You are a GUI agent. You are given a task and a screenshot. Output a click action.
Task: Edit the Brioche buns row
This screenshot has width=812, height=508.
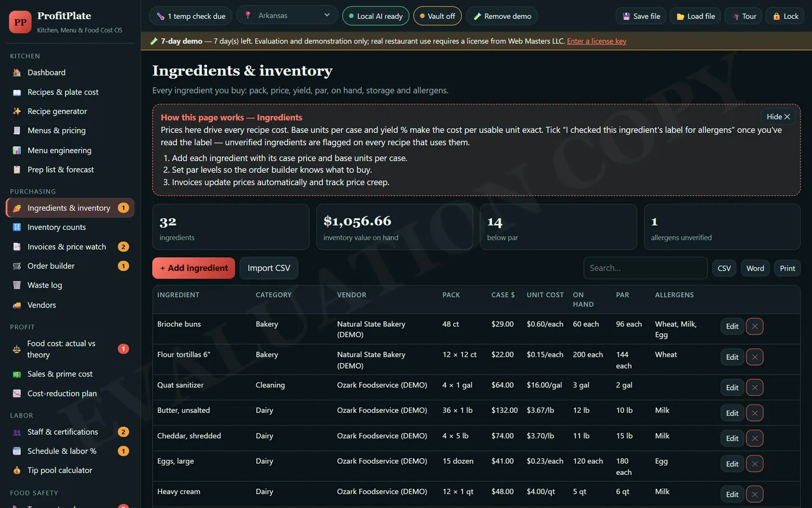(732, 326)
